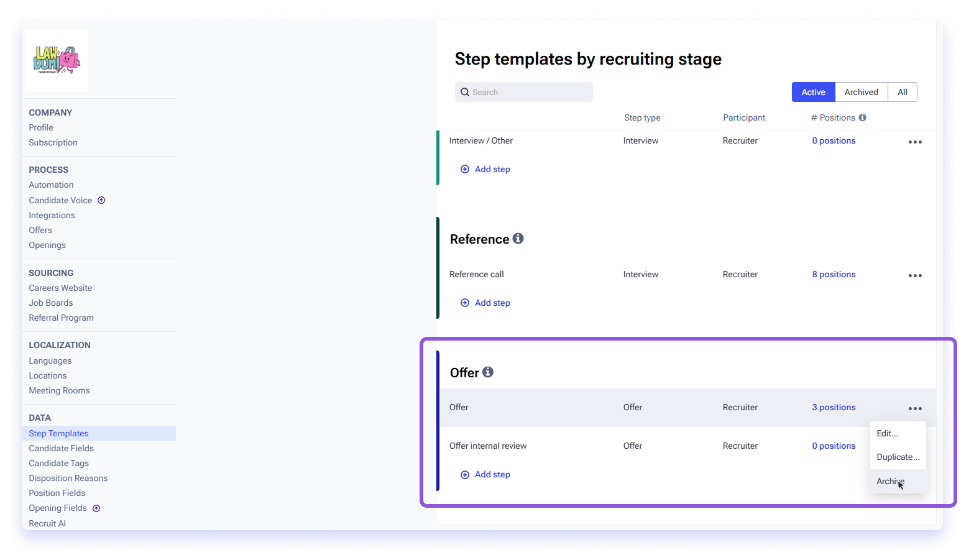This screenshot has width=979, height=560.
Task: Click the info icon next to # Positions
Action: [862, 117]
